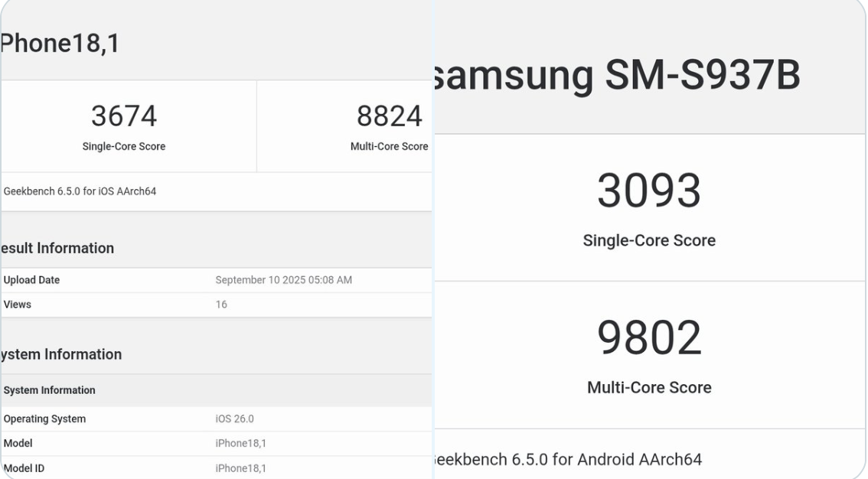Click the Multi-Core Score label under 9802
Screen dimensions: 868x479
(x=650, y=387)
